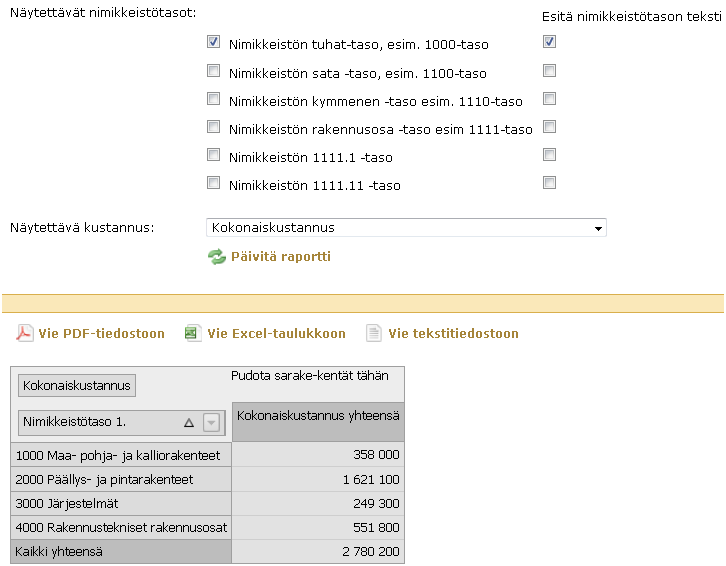Click Vie Excel-taulukkoon export link
This screenshot has width=726, height=566.
(x=276, y=333)
